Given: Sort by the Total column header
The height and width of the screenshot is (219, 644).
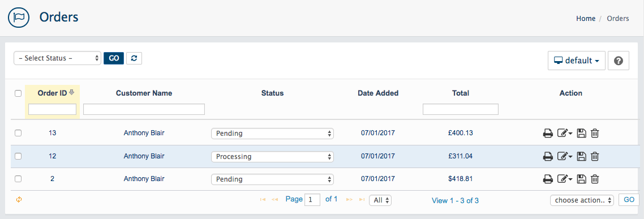Looking at the screenshot, I should pyautogui.click(x=461, y=93).
